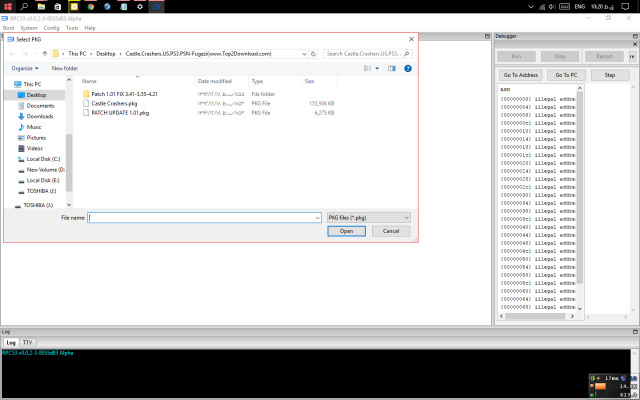640x400 pixels.
Task: Expand the PKG files type dropdown
Action: coord(406,217)
